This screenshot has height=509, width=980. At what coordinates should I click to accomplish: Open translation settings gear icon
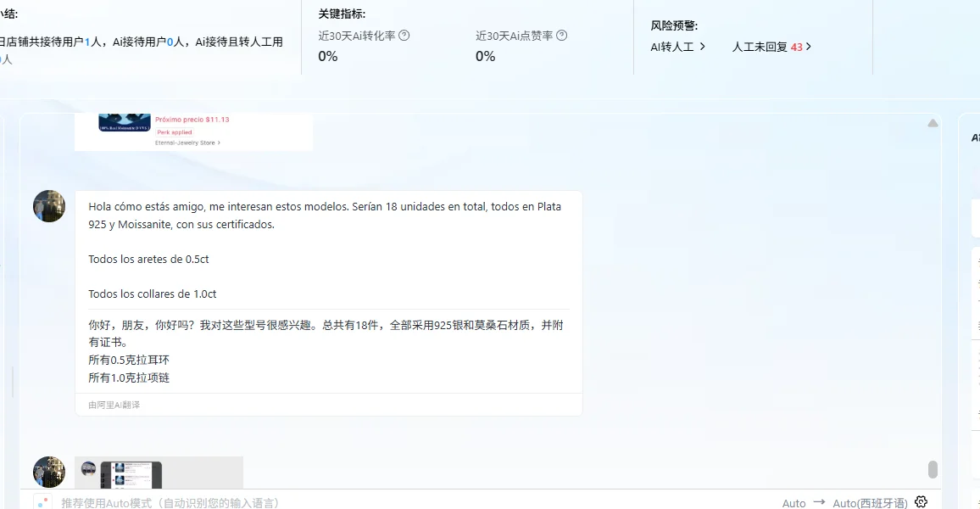[921, 501]
